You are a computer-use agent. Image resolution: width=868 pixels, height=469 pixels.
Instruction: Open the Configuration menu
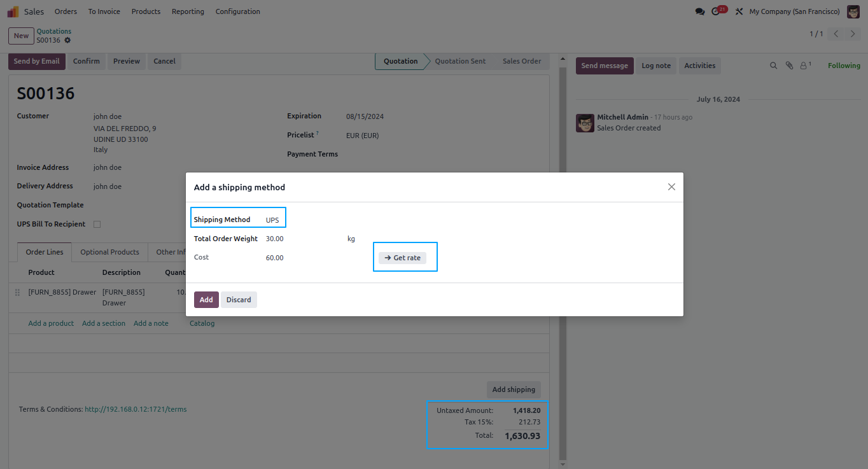(x=237, y=11)
